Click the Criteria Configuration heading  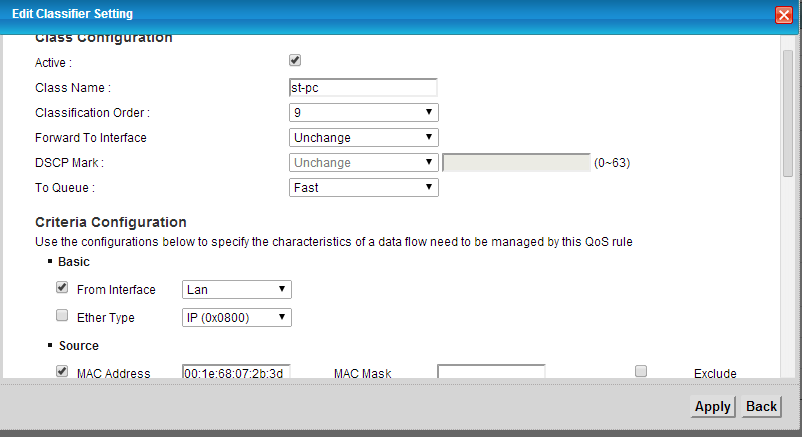(111, 222)
